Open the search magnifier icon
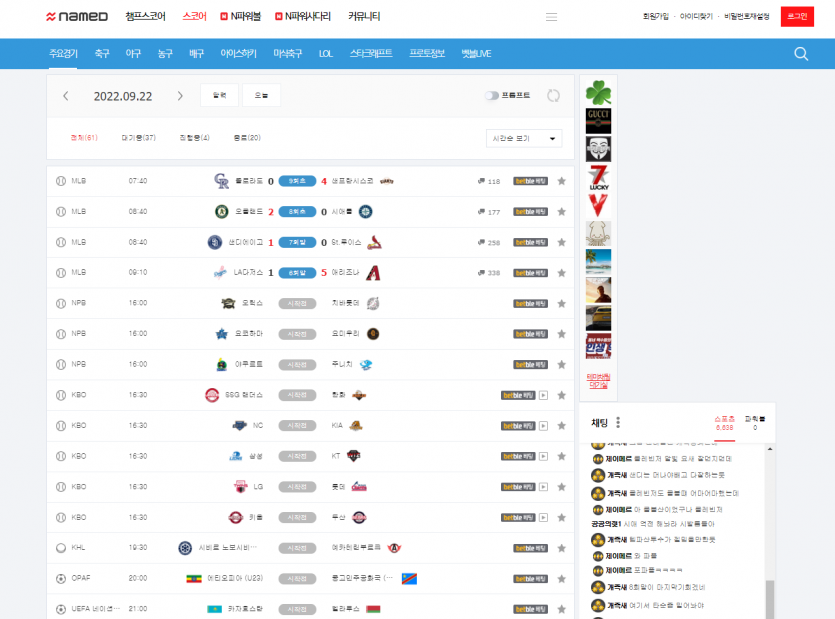Image resolution: width=835 pixels, height=619 pixels. pyautogui.click(x=801, y=54)
